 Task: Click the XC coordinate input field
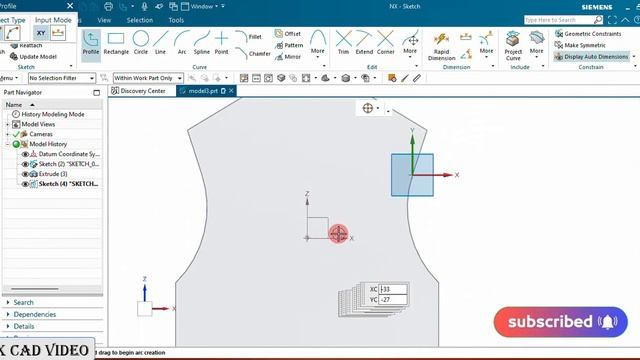(393, 289)
